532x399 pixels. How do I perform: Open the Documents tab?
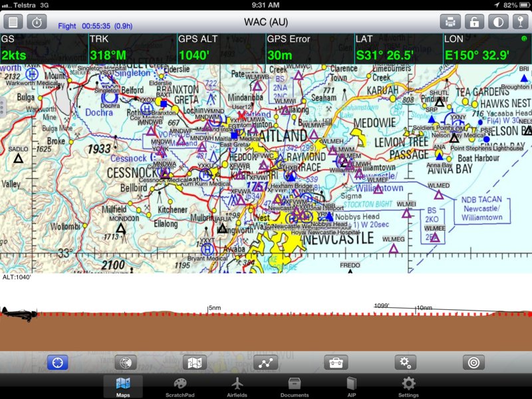295,387
